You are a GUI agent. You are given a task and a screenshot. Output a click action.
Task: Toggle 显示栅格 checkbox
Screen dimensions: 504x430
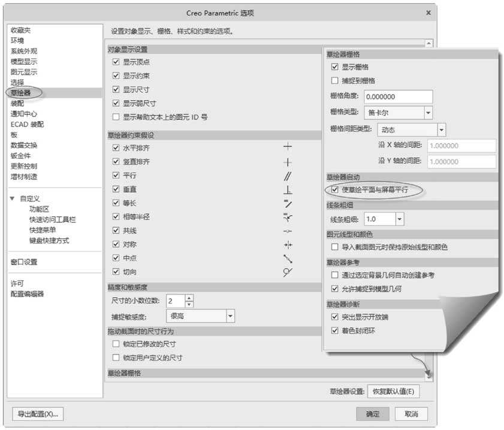pos(334,67)
